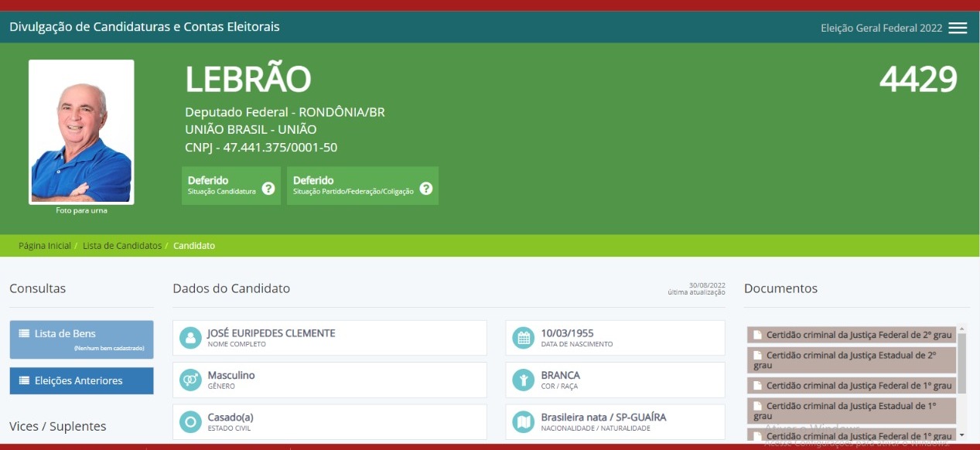
Task: Open Certidão criminal Justiça Estadual de 2º grau
Action: (852, 360)
